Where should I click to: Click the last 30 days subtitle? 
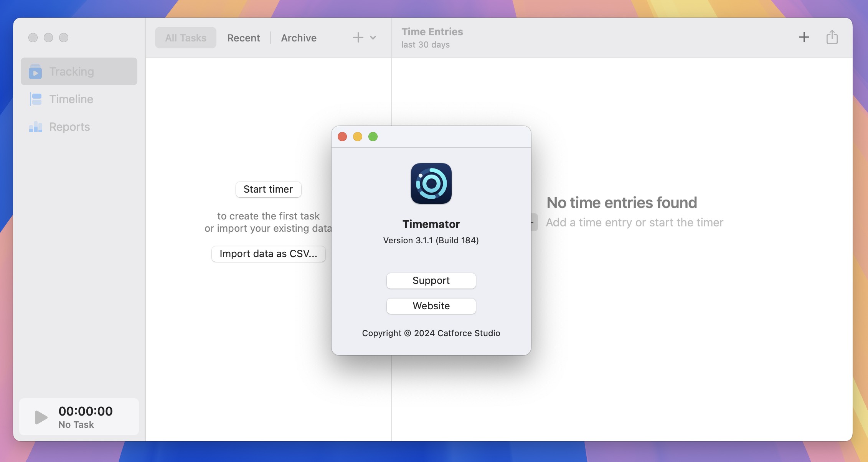click(x=426, y=45)
